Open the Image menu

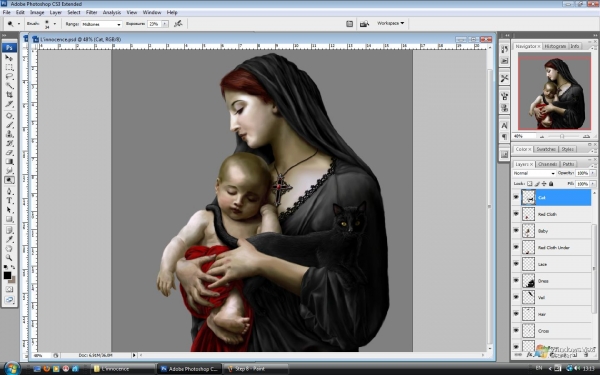[x=37, y=12]
